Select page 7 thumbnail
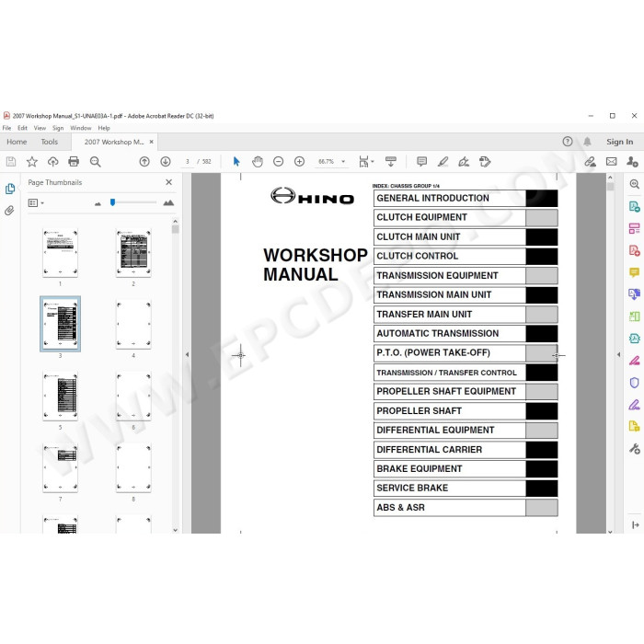644x644 pixels. click(x=61, y=467)
